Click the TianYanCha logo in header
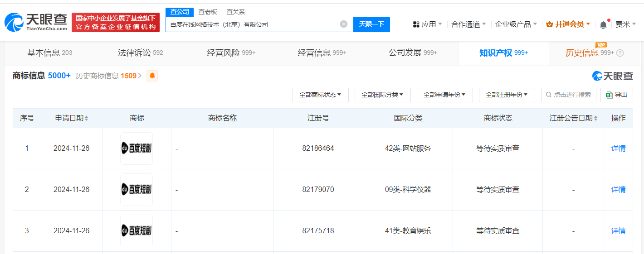 coord(35,23)
